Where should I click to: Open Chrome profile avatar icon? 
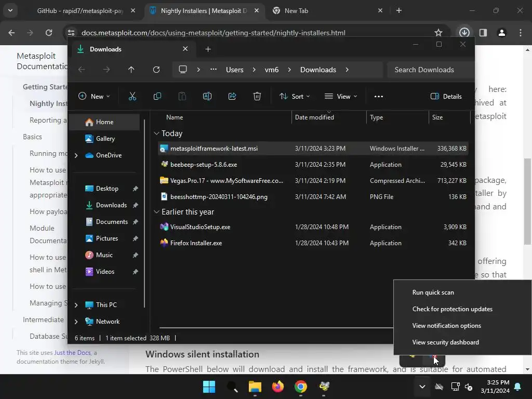[502, 33]
